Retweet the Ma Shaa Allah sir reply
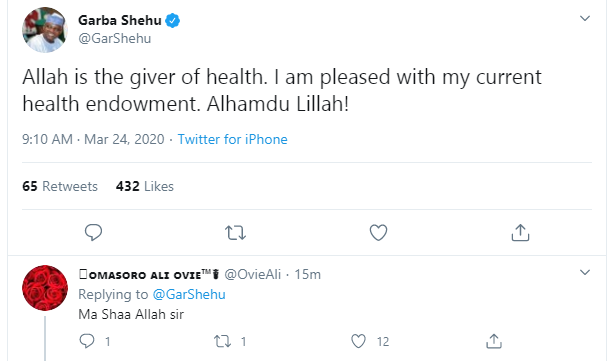610x361 pixels. 223,342
